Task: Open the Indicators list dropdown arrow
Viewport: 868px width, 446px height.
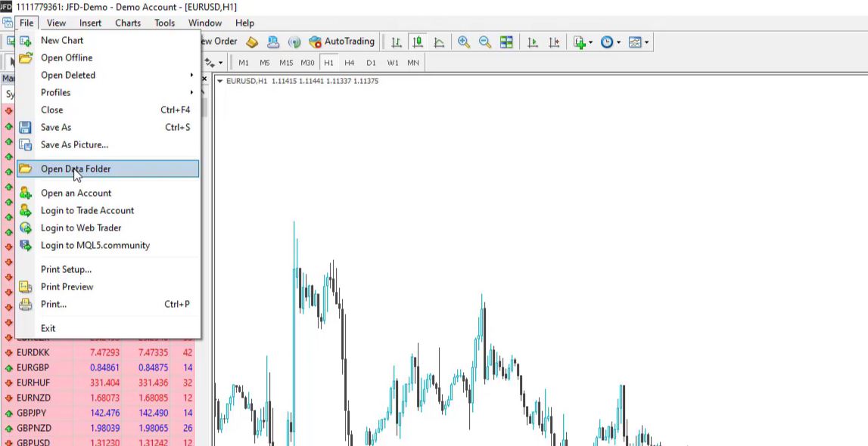Action: (x=590, y=42)
